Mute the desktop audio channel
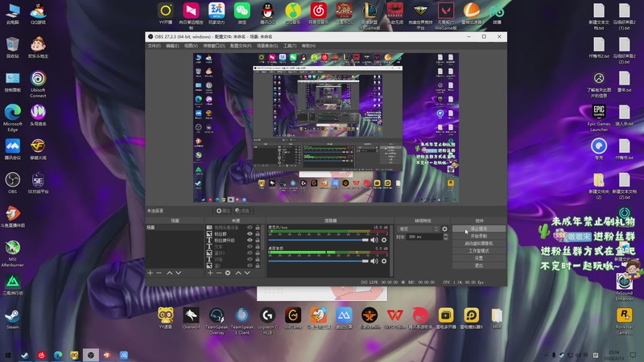644x362 pixels. 374,261
